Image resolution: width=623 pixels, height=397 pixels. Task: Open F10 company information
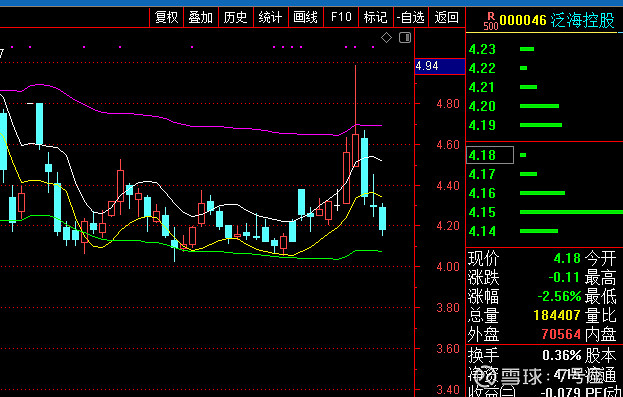(x=341, y=17)
